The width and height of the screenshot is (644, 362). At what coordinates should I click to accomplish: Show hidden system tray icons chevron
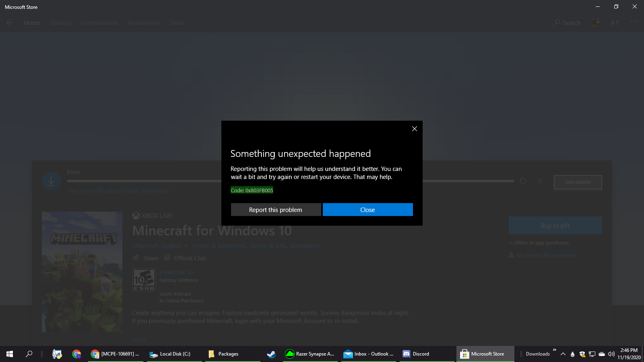coord(563,354)
